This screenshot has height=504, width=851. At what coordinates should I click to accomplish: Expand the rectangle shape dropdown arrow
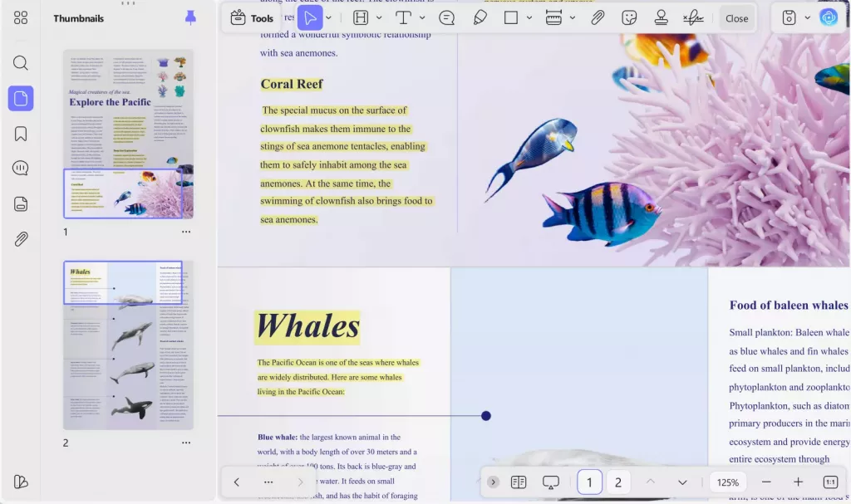(529, 17)
